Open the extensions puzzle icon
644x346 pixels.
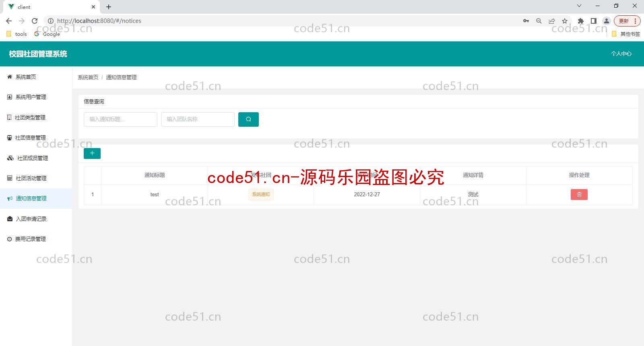[x=580, y=21]
